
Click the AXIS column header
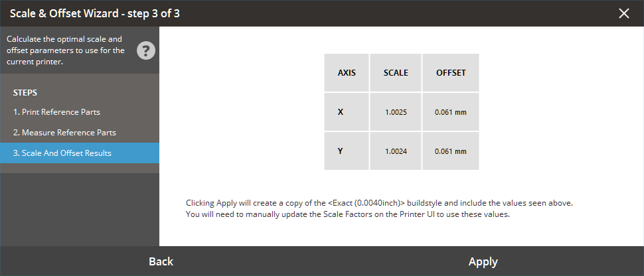(347, 73)
